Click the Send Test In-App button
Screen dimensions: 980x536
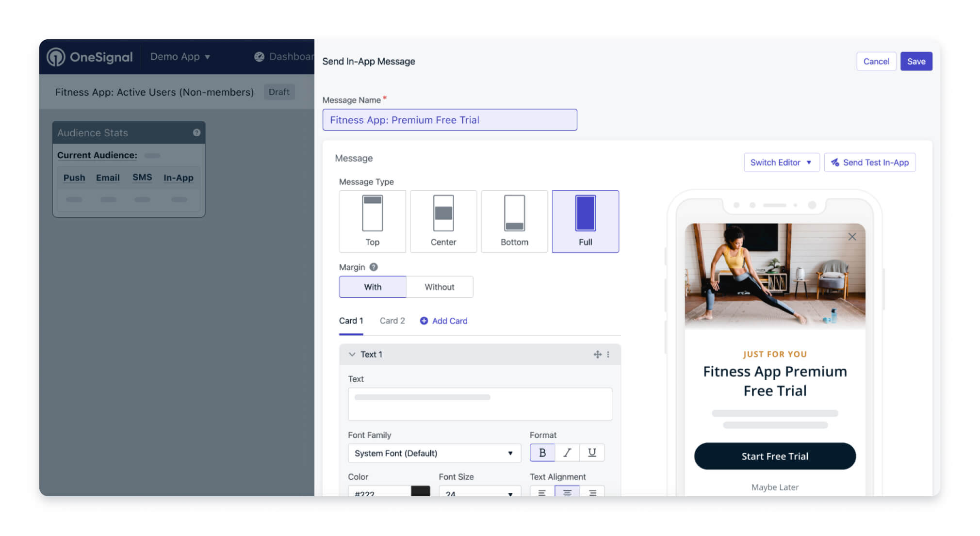click(870, 162)
